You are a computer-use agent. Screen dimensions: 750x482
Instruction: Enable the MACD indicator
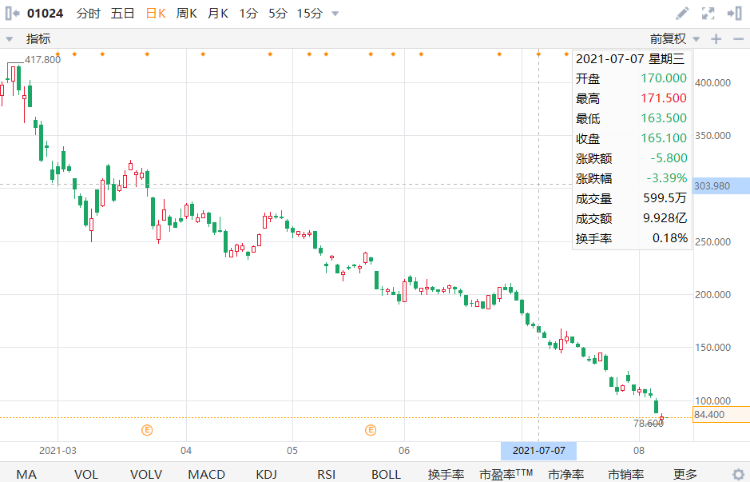[x=206, y=474]
